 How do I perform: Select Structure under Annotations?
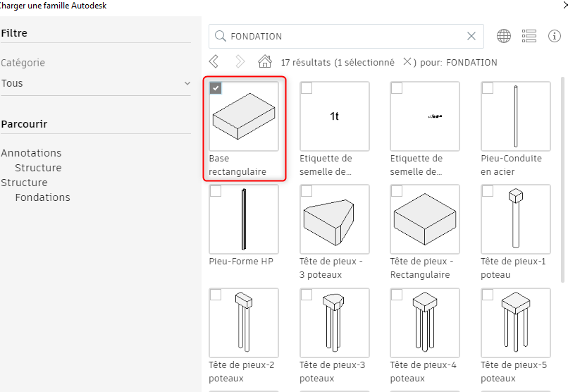tap(38, 168)
